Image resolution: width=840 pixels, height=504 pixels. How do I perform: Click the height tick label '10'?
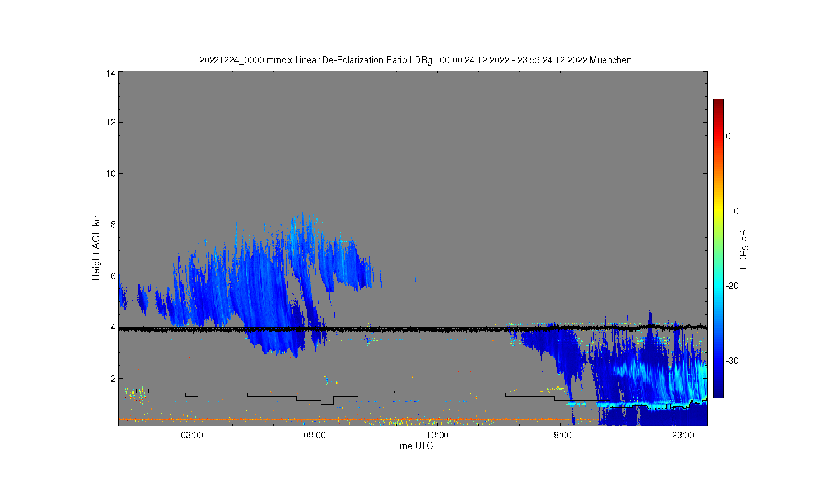coord(111,174)
